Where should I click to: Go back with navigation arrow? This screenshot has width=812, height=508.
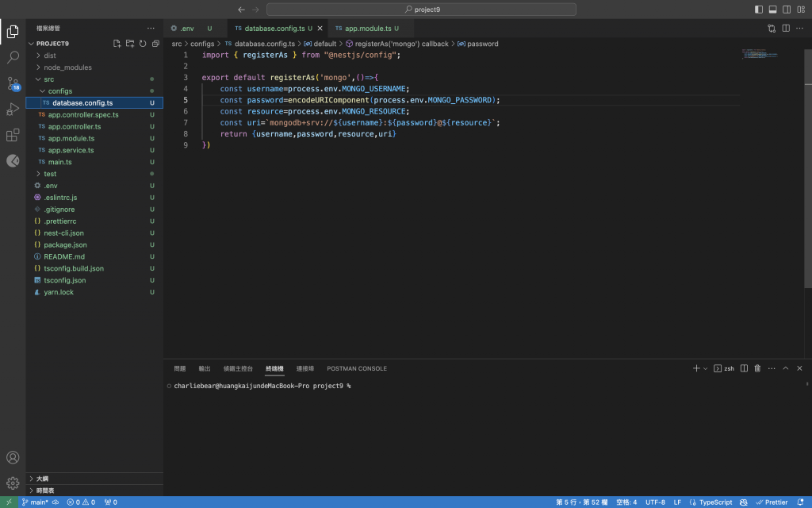241,10
